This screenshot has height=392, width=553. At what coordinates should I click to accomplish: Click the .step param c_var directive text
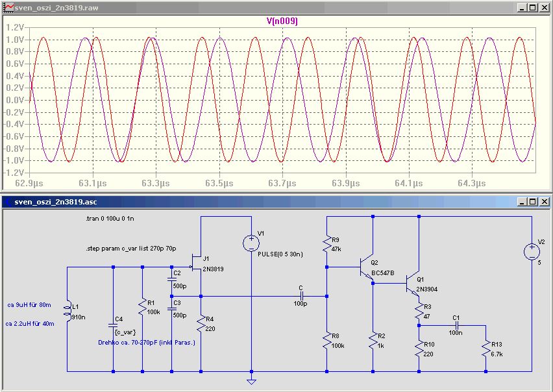[x=131, y=249]
